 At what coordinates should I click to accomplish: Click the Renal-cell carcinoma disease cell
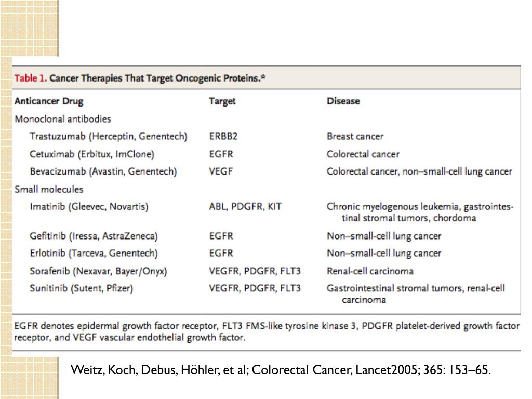(370, 271)
